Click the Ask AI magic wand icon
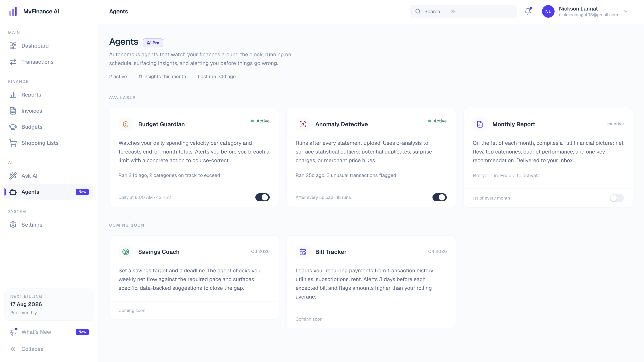The image size is (644, 362). click(x=13, y=176)
